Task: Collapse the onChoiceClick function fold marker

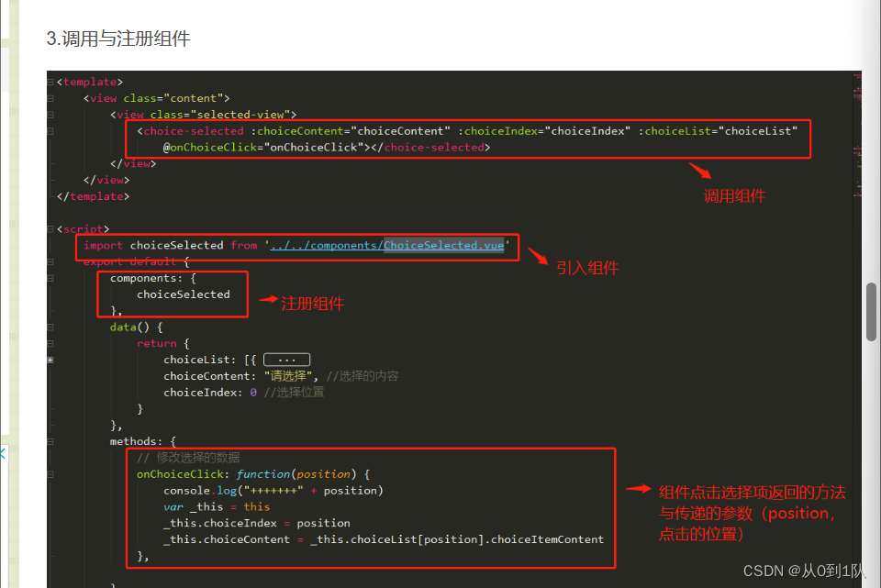Action: tap(50, 474)
